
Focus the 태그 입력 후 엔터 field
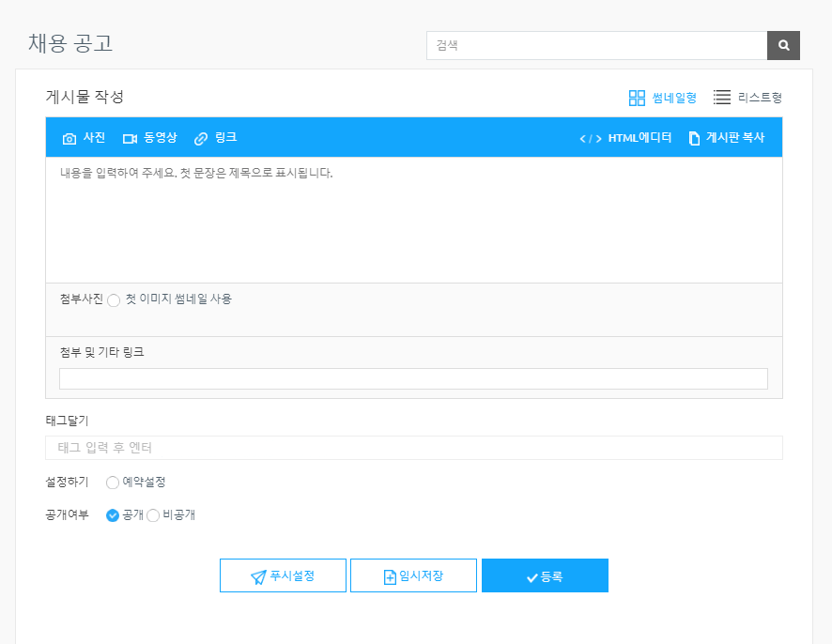click(413, 448)
